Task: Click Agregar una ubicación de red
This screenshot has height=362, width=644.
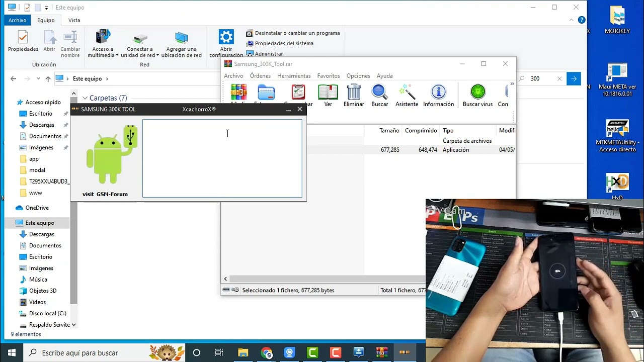Action: point(181,44)
